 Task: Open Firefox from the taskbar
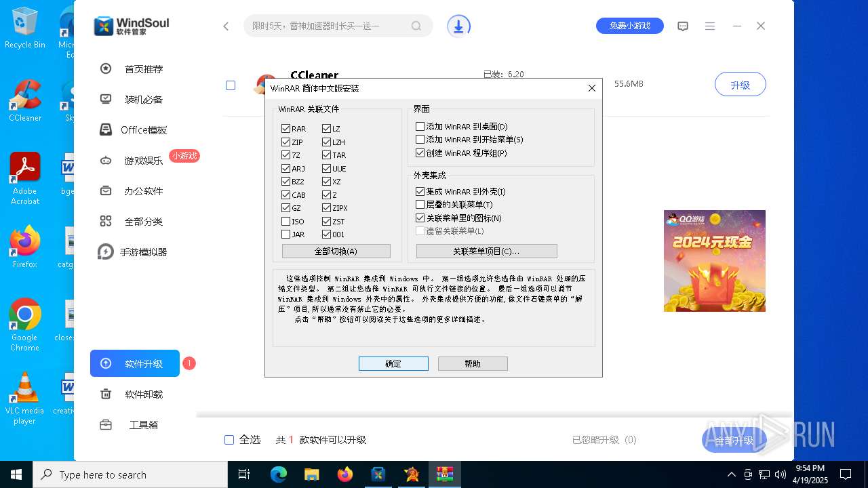pyautogui.click(x=345, y=474)
